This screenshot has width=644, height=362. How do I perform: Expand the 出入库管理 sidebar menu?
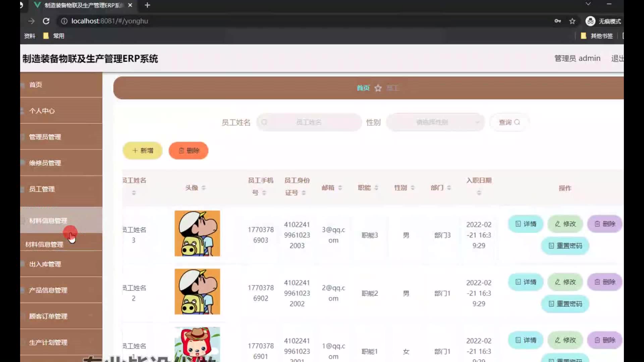(x=45, y=264)
